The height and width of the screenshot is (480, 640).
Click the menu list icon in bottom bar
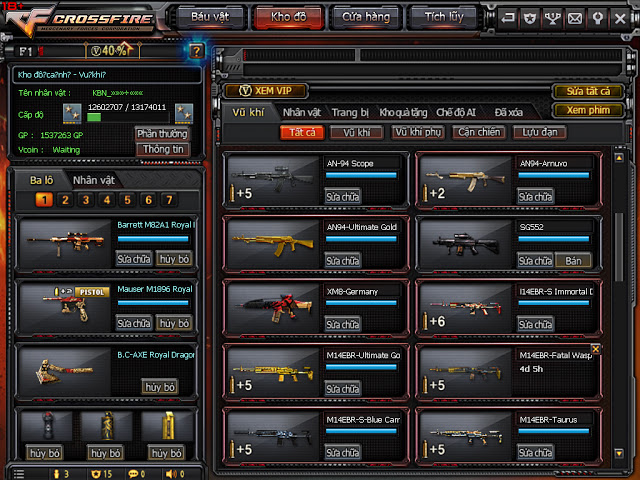coord(18,474)
